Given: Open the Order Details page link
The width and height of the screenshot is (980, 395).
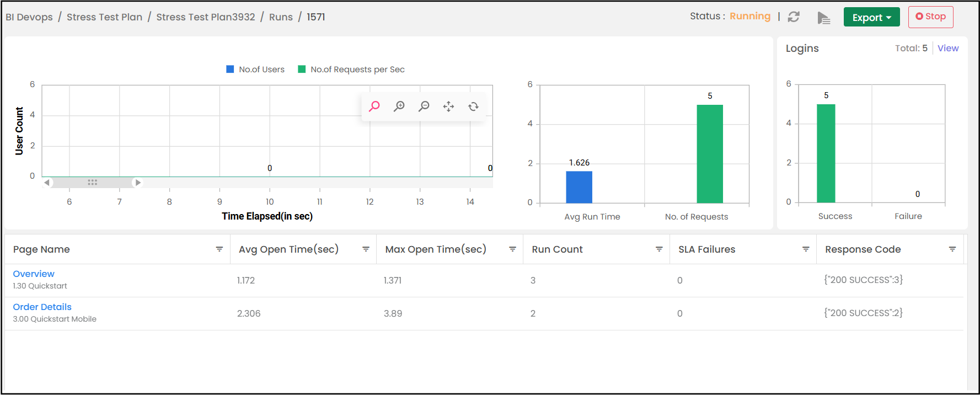Looking at the screenshot, I should [x=42, y=307].
